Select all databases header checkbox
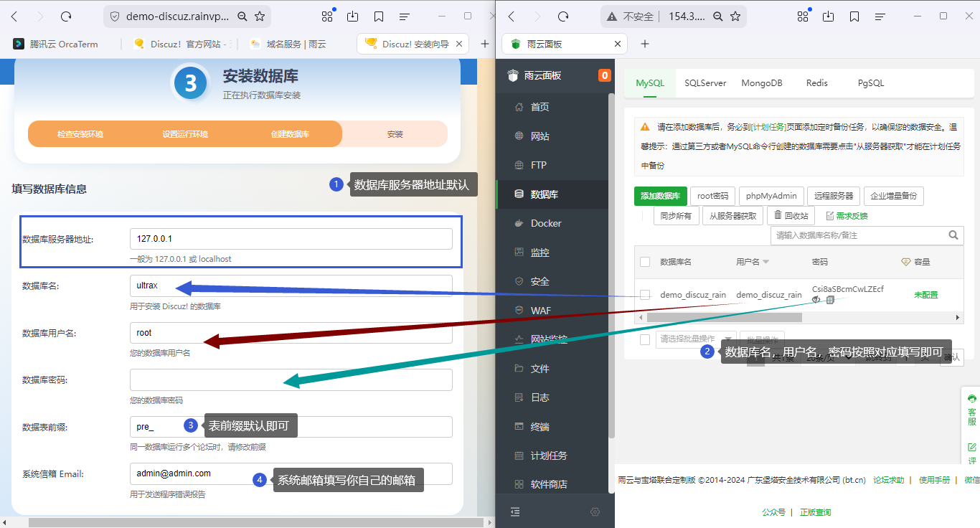This screenshot has width=980, height=528. point(645,262)
